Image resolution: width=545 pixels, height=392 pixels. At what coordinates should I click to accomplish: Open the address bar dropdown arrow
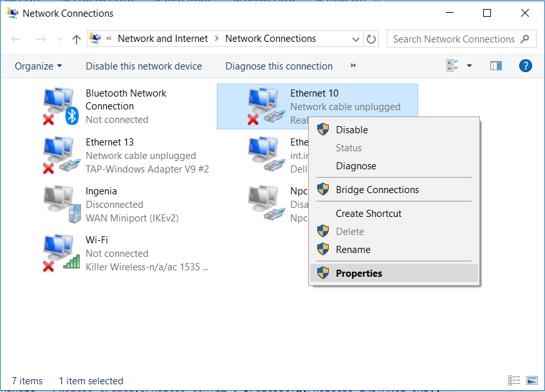coord(356,39)
